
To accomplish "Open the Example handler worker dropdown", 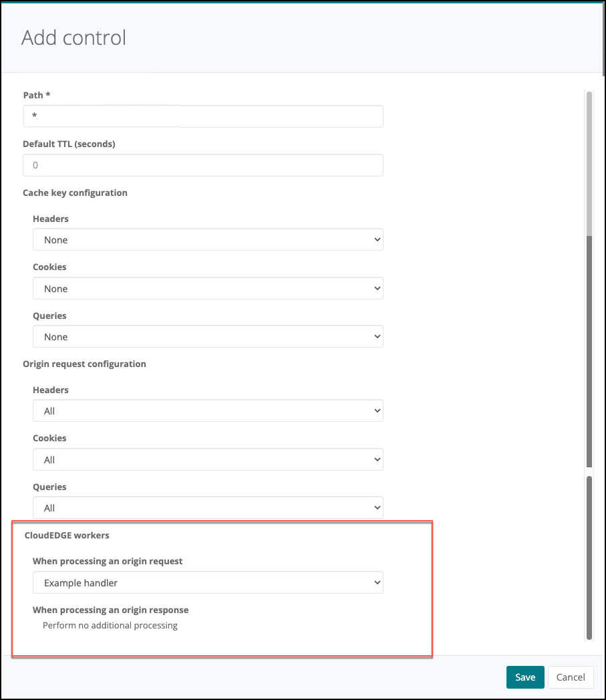I will tap(208, 583).
